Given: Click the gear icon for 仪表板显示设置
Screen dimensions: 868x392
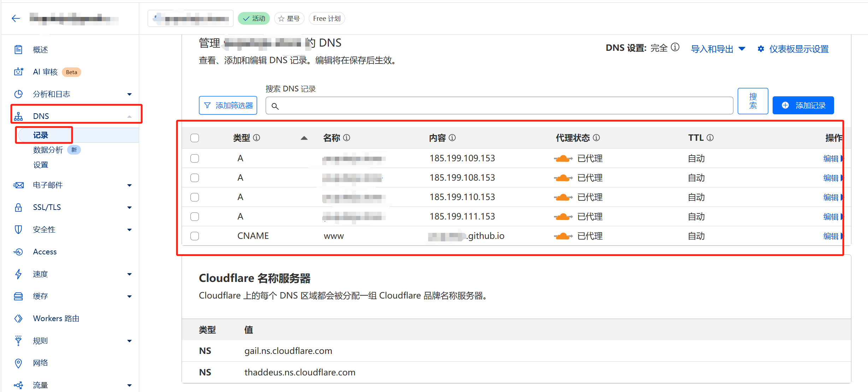Looking at the screenshot, I should (761, 49).
